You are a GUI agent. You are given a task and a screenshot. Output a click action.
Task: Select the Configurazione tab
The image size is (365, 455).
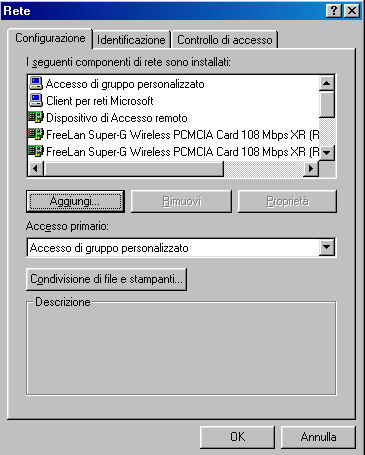click(x=50, y=38)
